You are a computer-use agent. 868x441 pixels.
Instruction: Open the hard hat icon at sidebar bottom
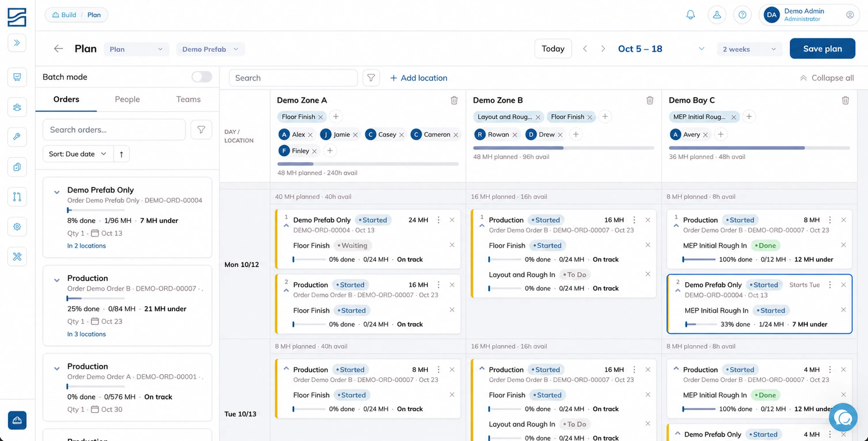point(17,420)
